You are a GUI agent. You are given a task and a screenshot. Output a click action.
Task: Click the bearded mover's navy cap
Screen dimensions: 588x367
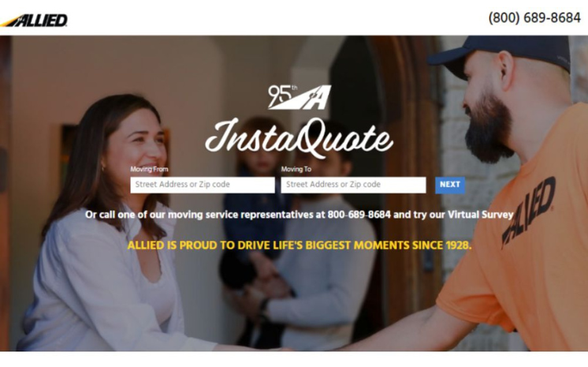click(x=503, y=53)
